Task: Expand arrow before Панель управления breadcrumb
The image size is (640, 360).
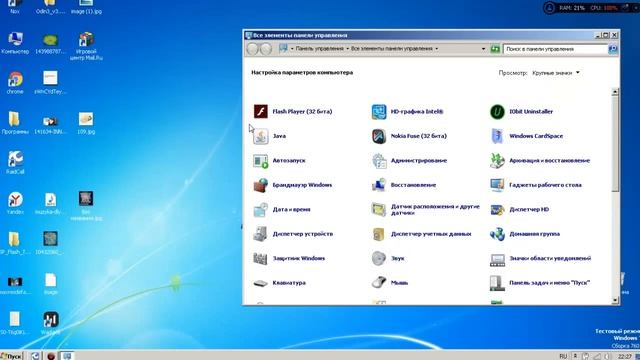Action: click(292, 49)
